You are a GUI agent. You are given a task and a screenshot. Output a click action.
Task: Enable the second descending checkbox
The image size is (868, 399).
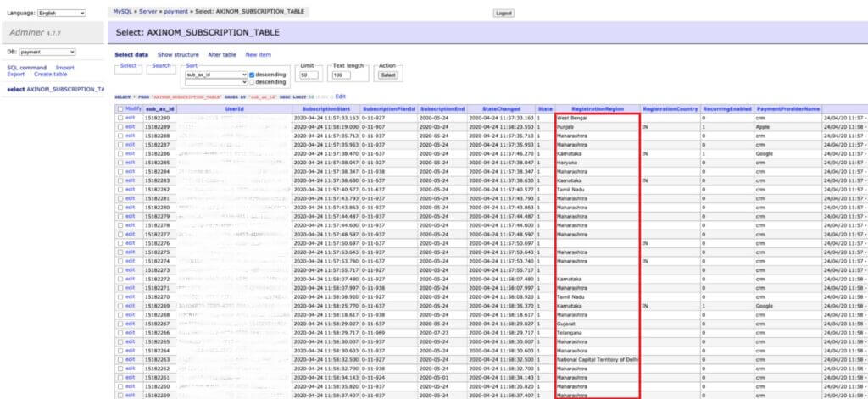pyautogui.click(x=252, y=82)
